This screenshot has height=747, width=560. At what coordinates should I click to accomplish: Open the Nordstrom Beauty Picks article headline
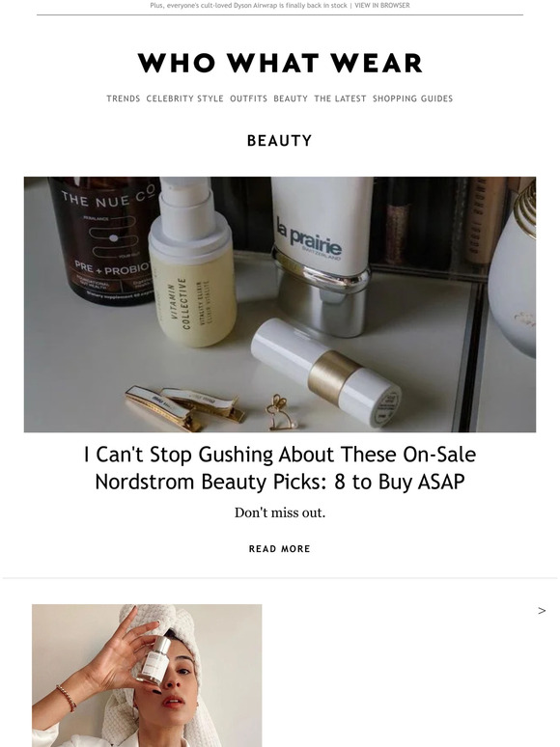click(280, 468)
